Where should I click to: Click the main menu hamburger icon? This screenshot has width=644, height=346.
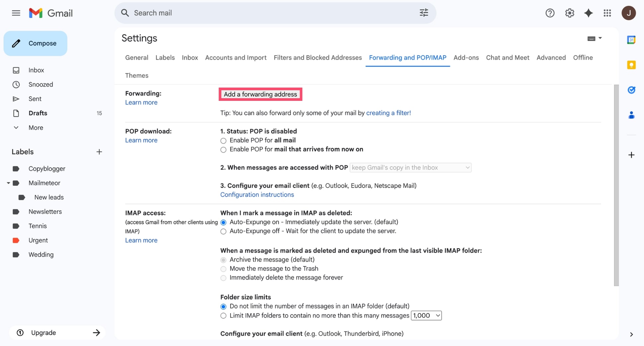coord(16,13)
